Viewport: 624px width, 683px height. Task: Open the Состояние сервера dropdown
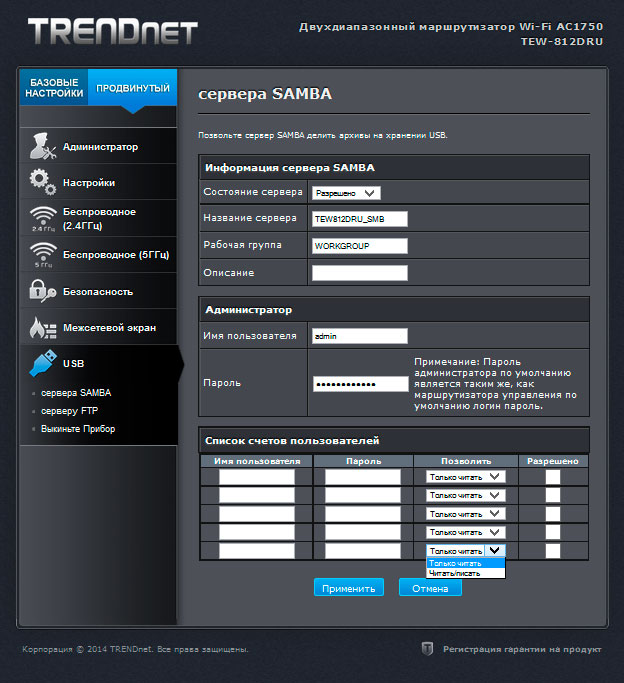point(346,193)
